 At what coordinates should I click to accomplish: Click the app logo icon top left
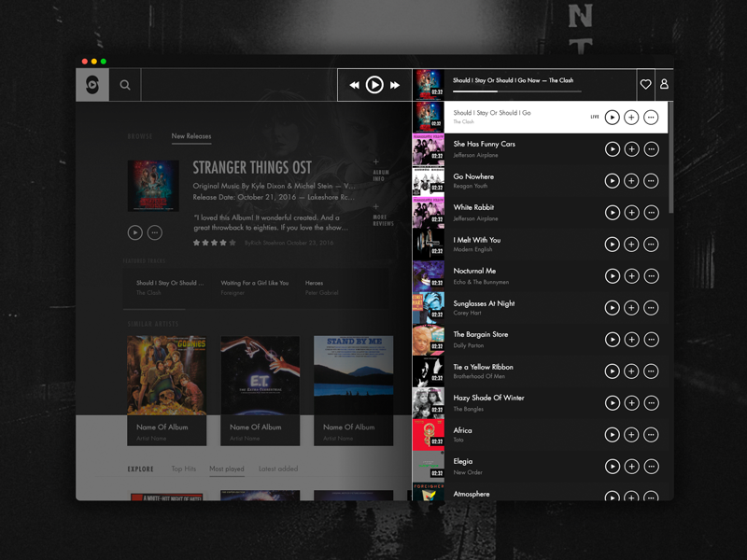coord(92,84)
